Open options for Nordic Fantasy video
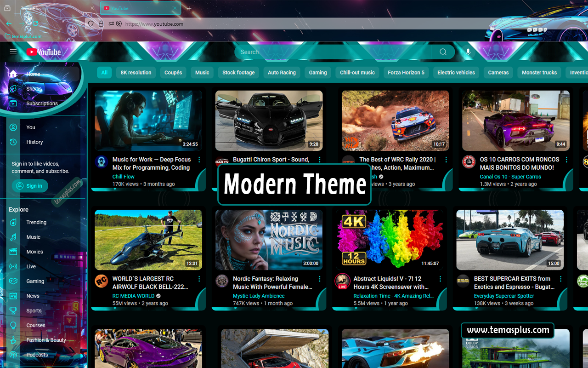The image size is (588, 368). (320, 279)
